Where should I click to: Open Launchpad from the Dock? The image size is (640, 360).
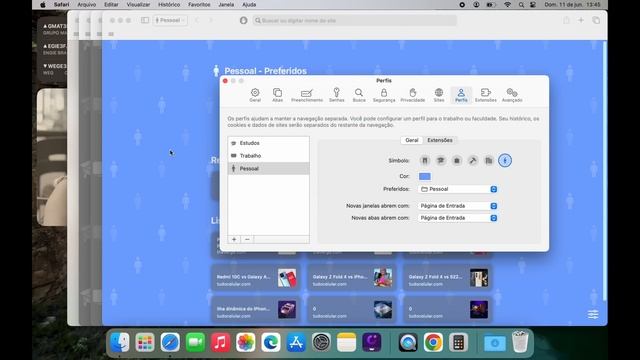tap(145, 342)
